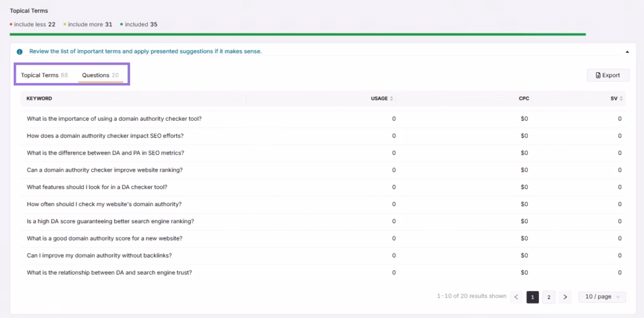Export the keyword list
Screen dimensions: 644x318
coord(608,75)
